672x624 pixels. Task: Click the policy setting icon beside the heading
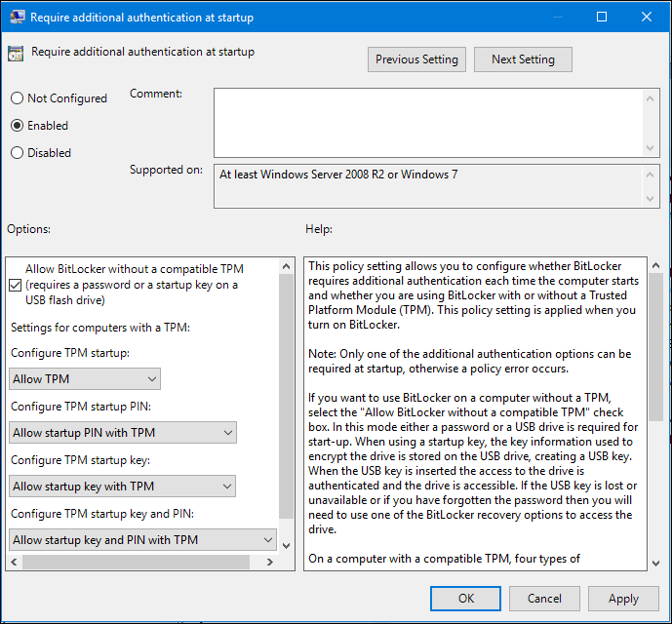pos(17,55)
